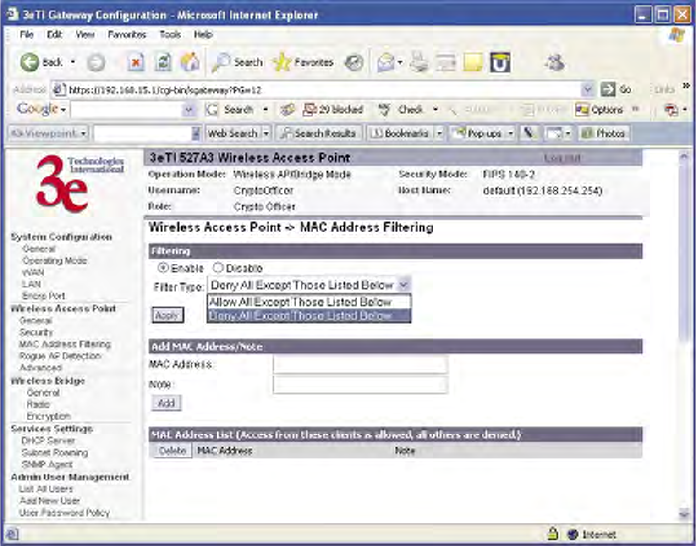696x546 pixels.
Task: Click the MAC Address input field
Action: pos(360,364)
